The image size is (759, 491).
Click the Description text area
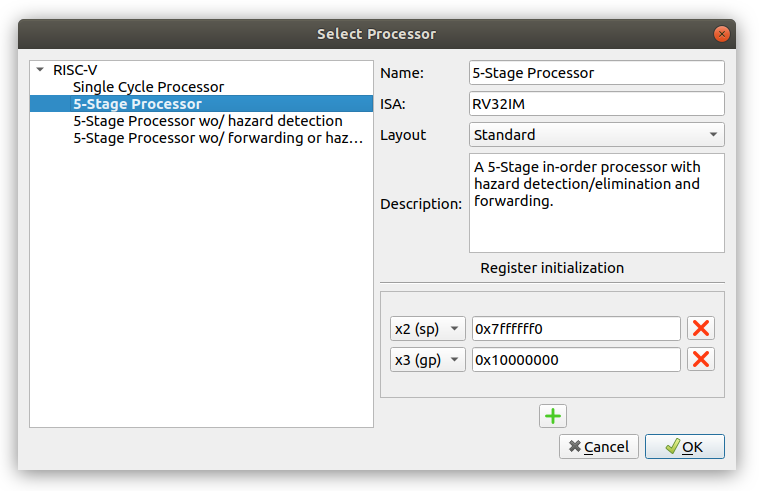tap(596, 203)
